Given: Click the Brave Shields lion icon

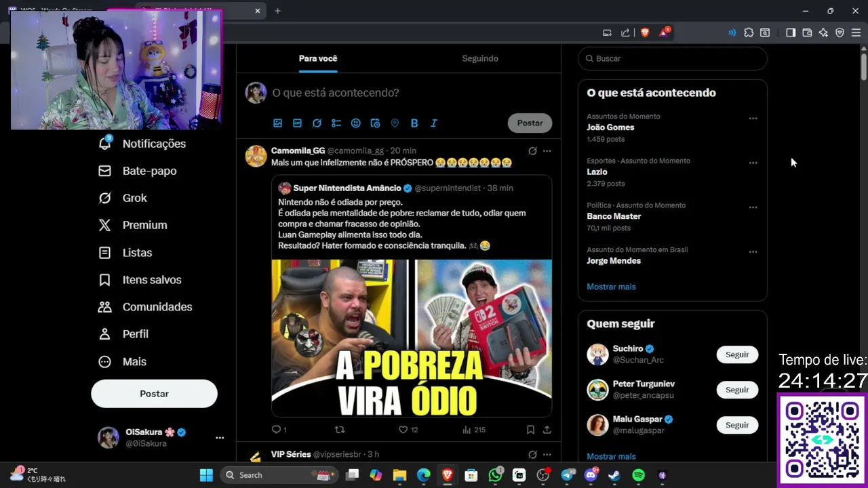Looking at the screenshot, I should 645,33.
